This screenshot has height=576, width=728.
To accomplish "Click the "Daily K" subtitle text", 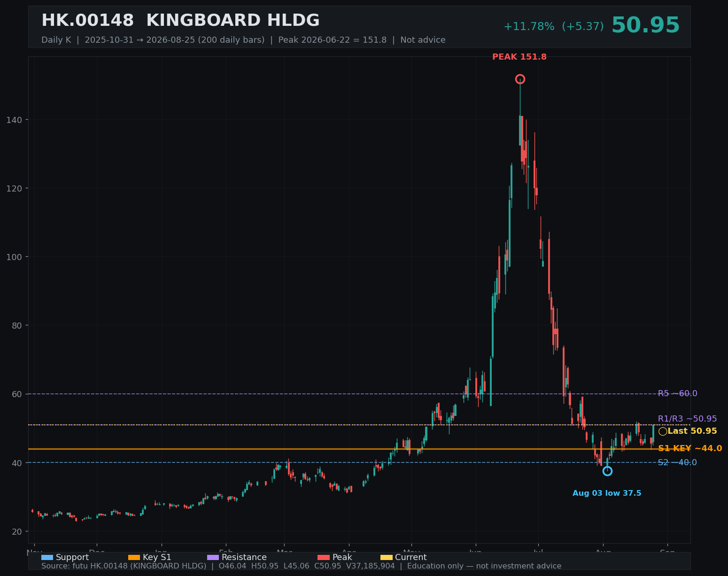I will tap(56, 40).
